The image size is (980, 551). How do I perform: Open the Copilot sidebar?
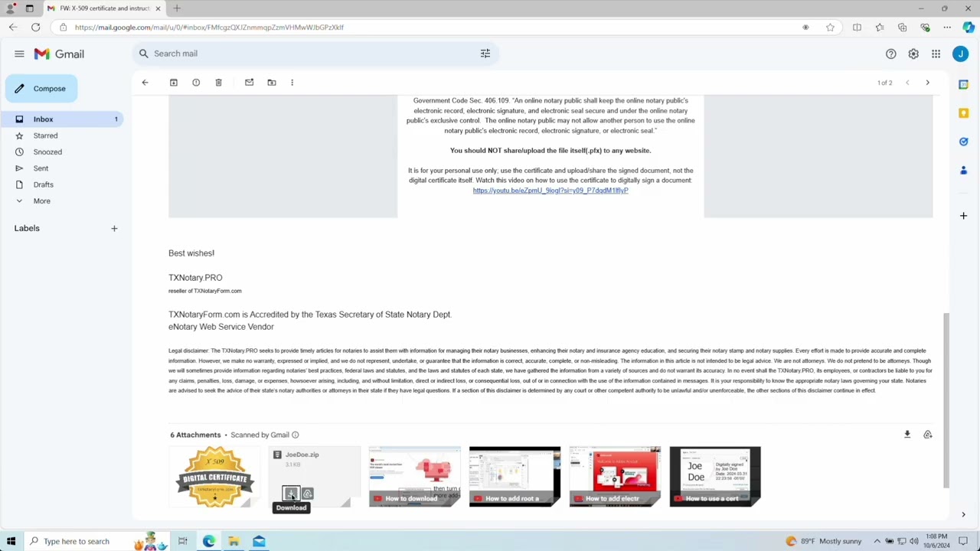(x=969, y=28)
